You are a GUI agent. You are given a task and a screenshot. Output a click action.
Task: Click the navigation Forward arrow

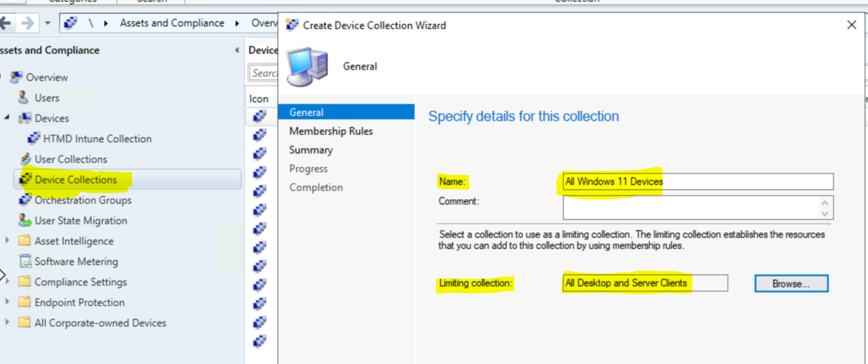coord(27,23)
